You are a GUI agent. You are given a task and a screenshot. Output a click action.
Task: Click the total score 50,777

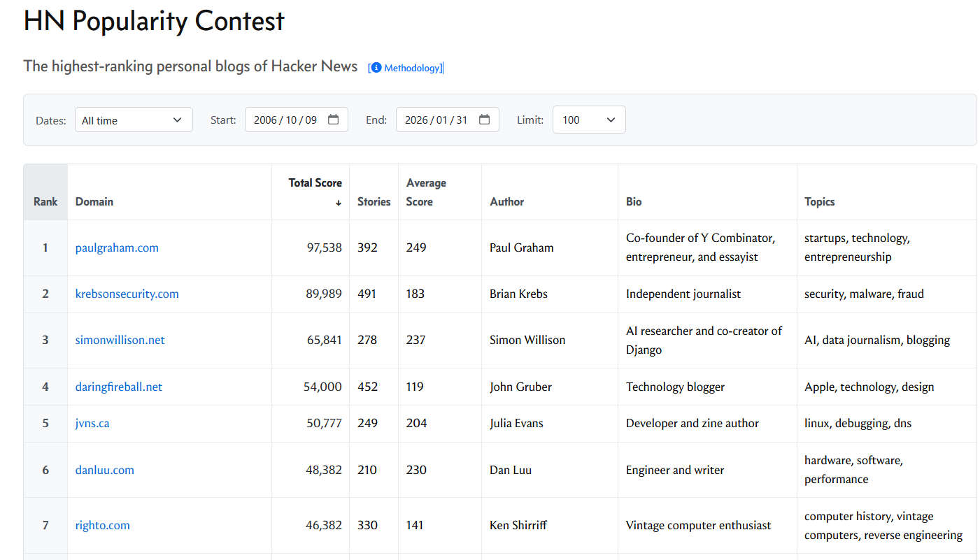324,423
